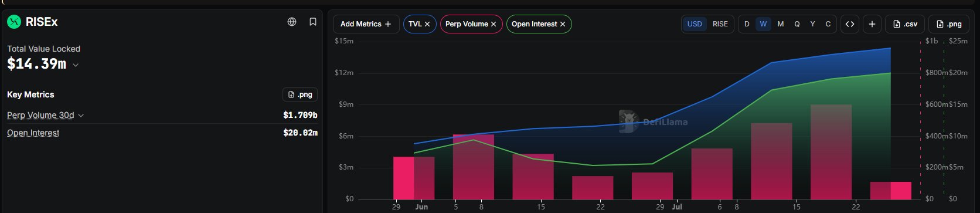Click the Jul x-axis label
The height and width of the screenshot is (213, 980).
click(677, 207)
